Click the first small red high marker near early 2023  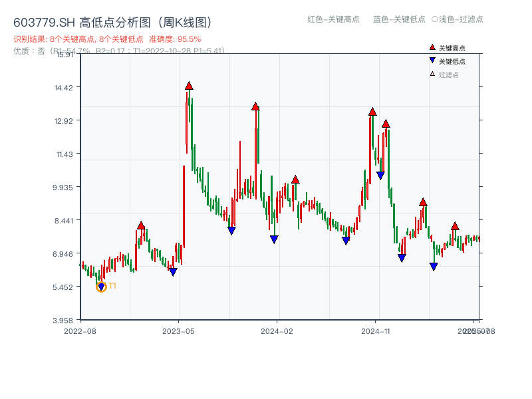click(x=141, y=225)
